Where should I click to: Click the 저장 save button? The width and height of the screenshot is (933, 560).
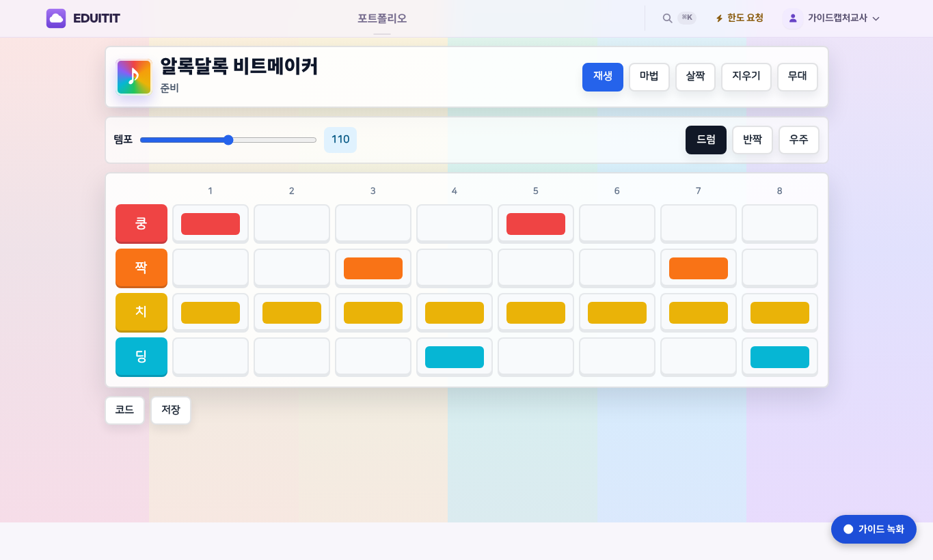tap(171, 410)
